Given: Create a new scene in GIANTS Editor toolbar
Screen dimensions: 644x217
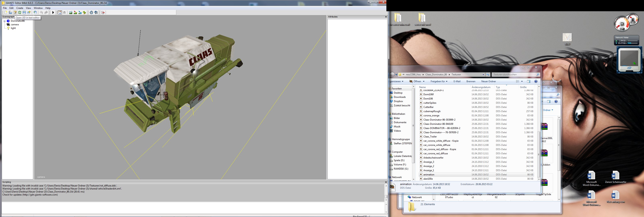Looking at the screenshot, I should point(6,12).
